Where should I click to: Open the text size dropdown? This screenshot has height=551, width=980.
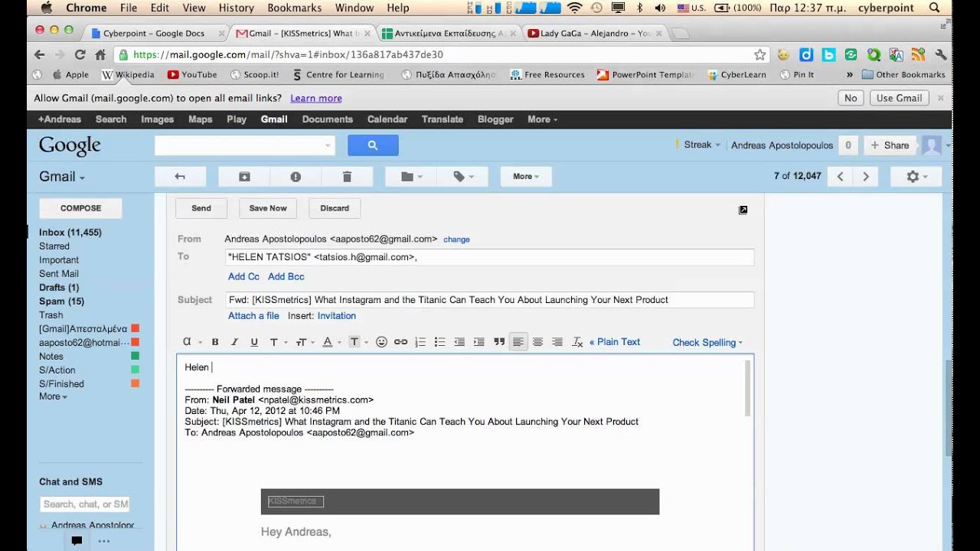(304, 342)
